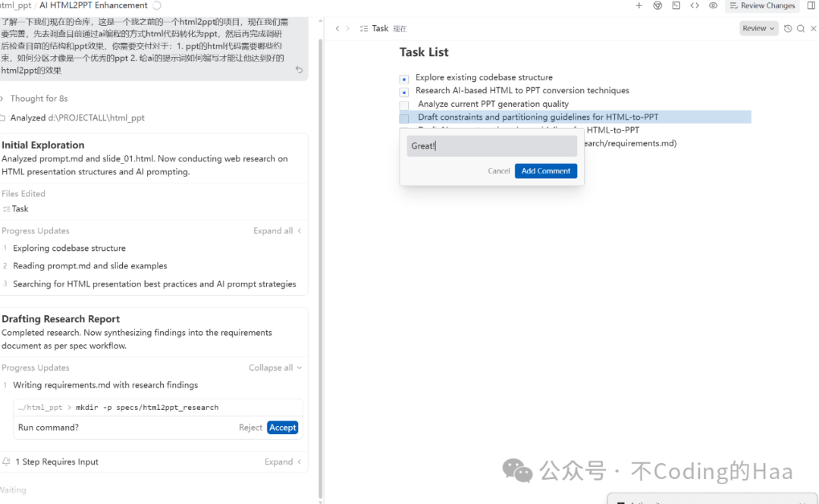Click Research AI-based HTML to PPT conversion text
Image resolution: width=819 pixels, height=504 pixels.
[522, 90]
